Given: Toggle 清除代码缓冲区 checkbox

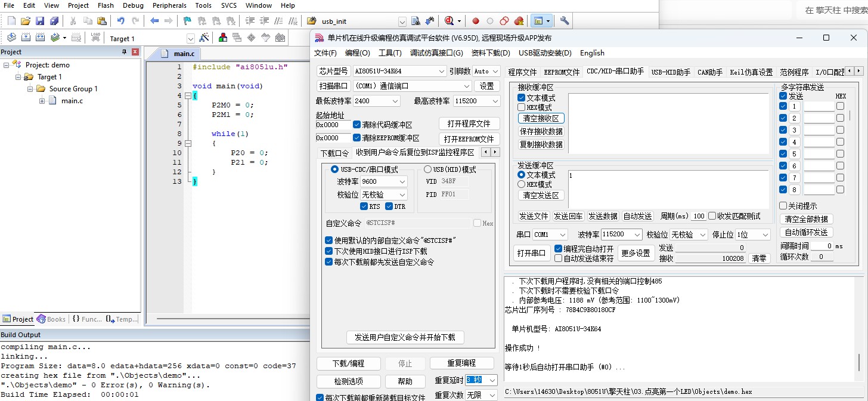Looking at the screenshot, I should 356,125.
